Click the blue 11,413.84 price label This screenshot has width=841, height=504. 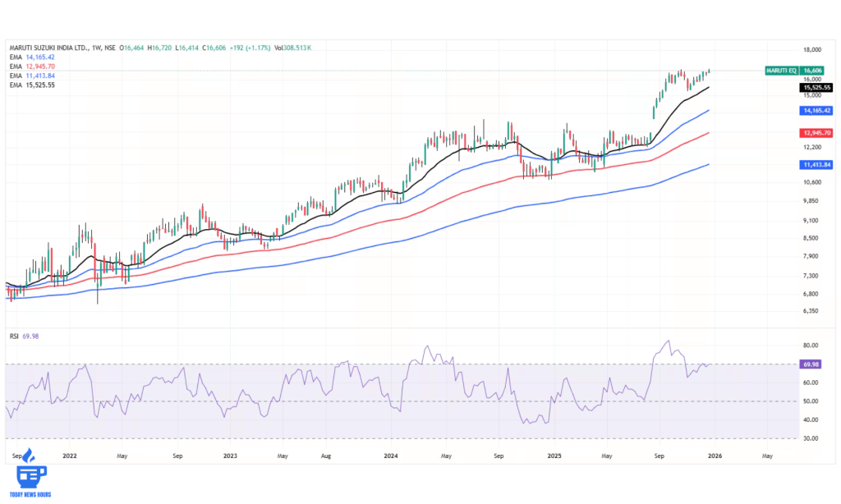coord(816,165)
